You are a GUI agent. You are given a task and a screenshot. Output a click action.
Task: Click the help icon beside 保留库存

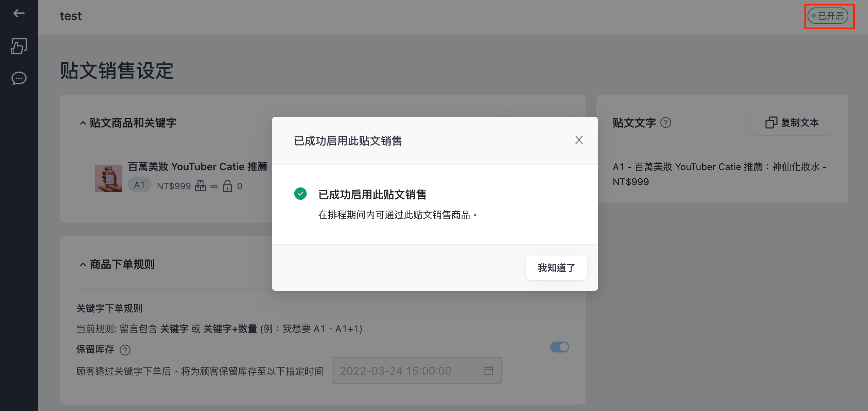pyautogui.click(x=125, y=350)
